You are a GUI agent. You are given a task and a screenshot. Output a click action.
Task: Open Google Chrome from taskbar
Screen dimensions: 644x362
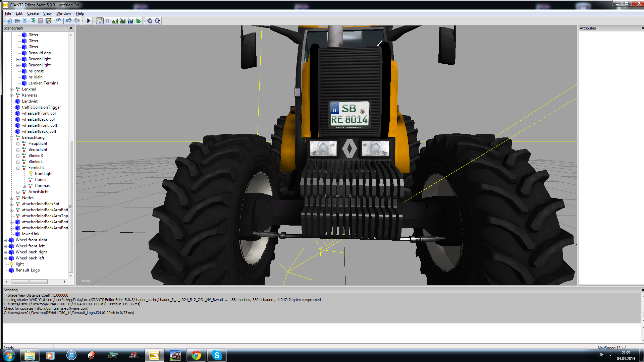click(x=196, y=355)
